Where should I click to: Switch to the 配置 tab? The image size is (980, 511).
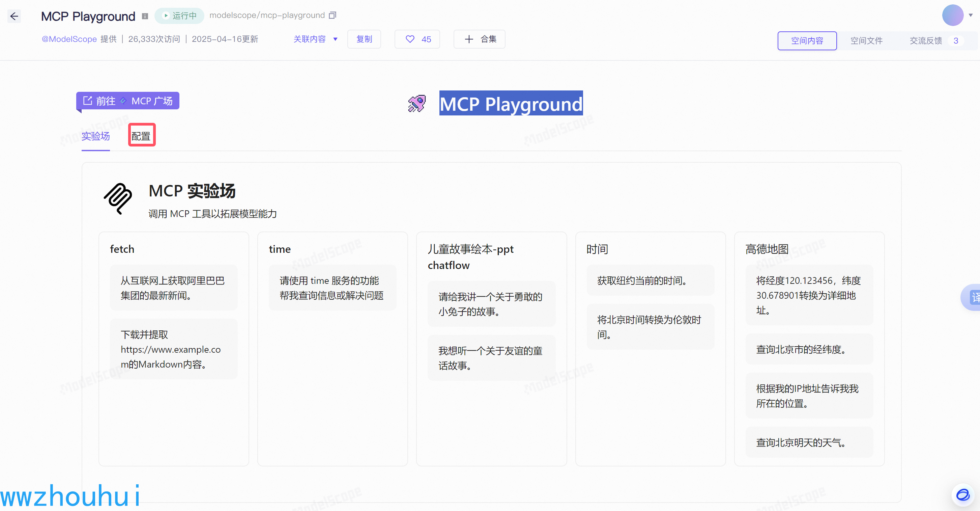tap(142, 135)
